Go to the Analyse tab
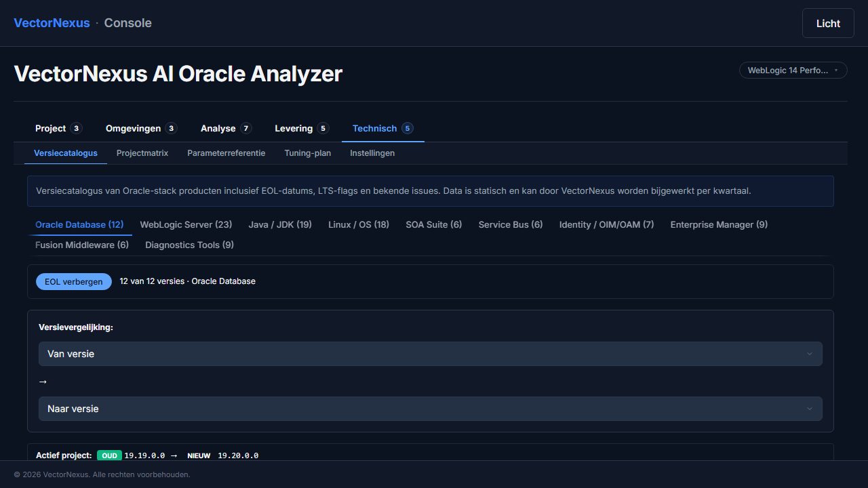 pyautogui.click(x=226, y=128)
